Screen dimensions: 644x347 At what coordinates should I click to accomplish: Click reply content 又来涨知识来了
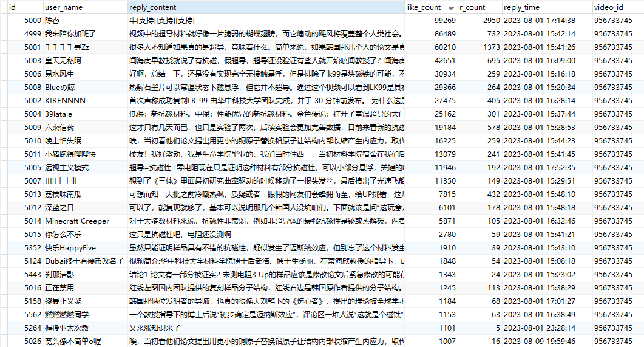point(155,328)
